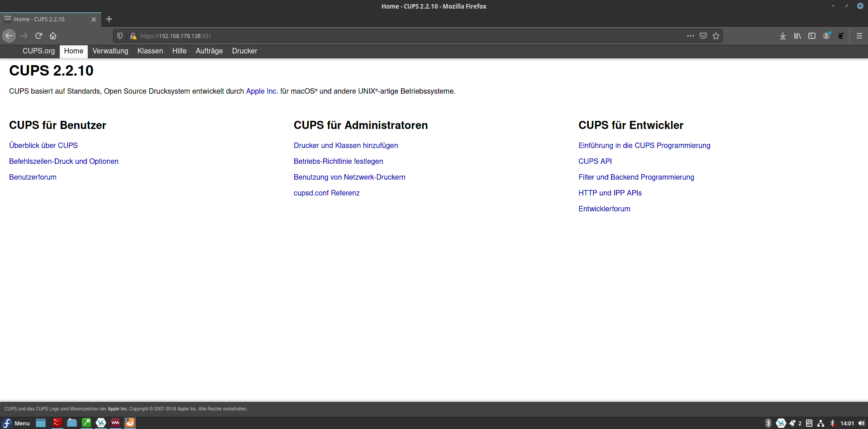Open the VeraCrypt system tray icon
Screen dimensions: 868x429
781,423
